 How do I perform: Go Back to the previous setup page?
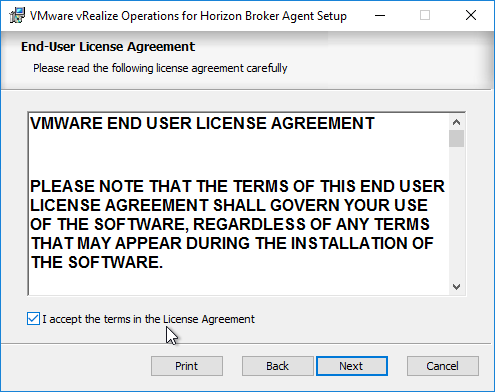point(277,366)
